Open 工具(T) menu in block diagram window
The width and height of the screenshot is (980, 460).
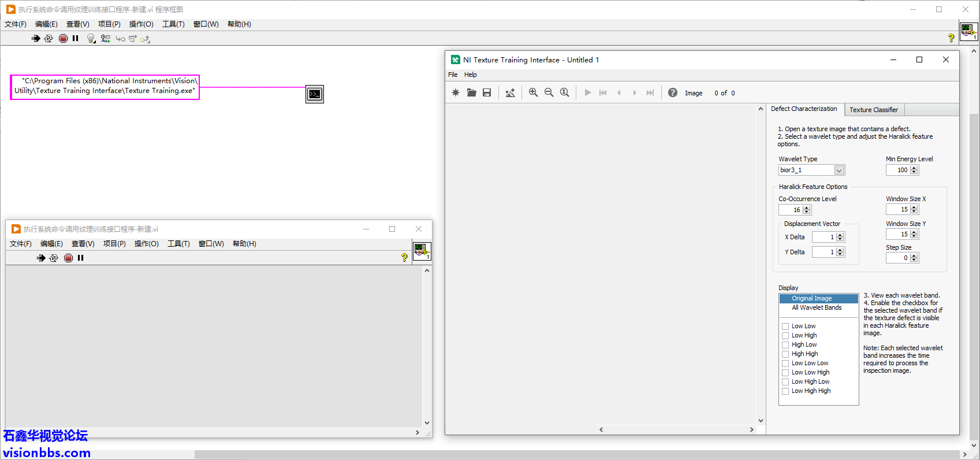(173, 24)
